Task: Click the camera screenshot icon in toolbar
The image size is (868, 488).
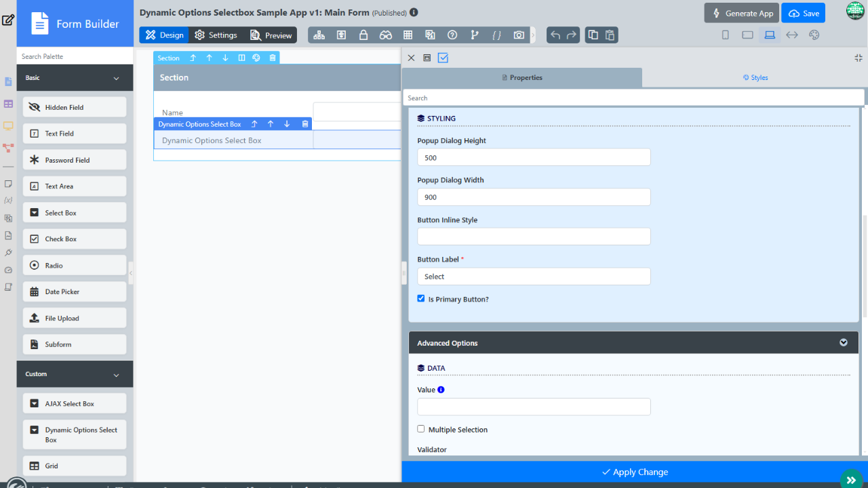Action: pyautogui.click(x=519, y=35)
